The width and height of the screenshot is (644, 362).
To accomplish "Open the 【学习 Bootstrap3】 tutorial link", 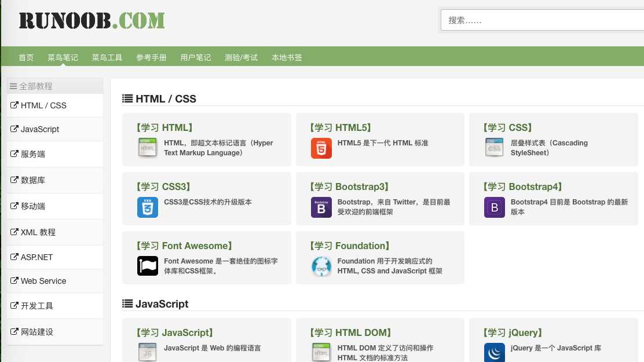I will coord(350,187).
